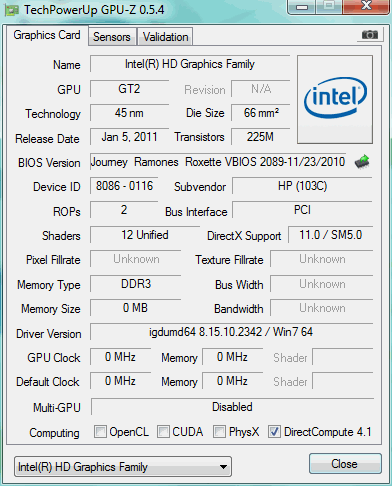Open the Validation tab
Image resolution: width=392 pixels, height=486 pixels.
tap(165, 37)
